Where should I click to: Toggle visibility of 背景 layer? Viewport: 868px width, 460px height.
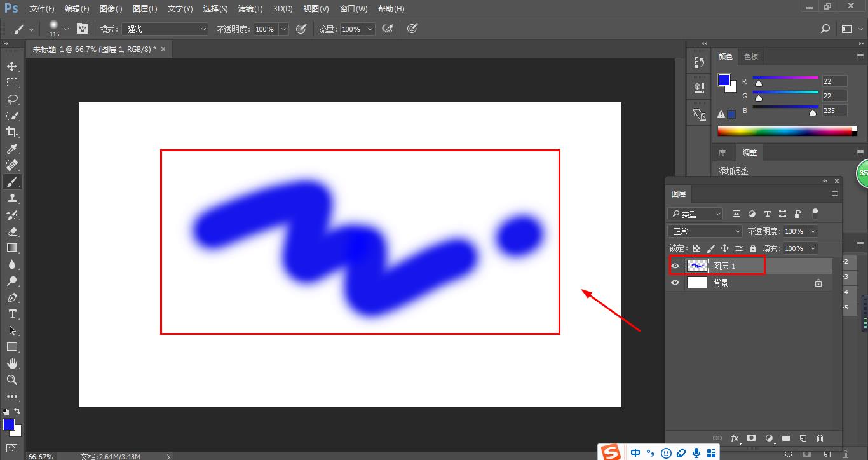coord(675,283)
